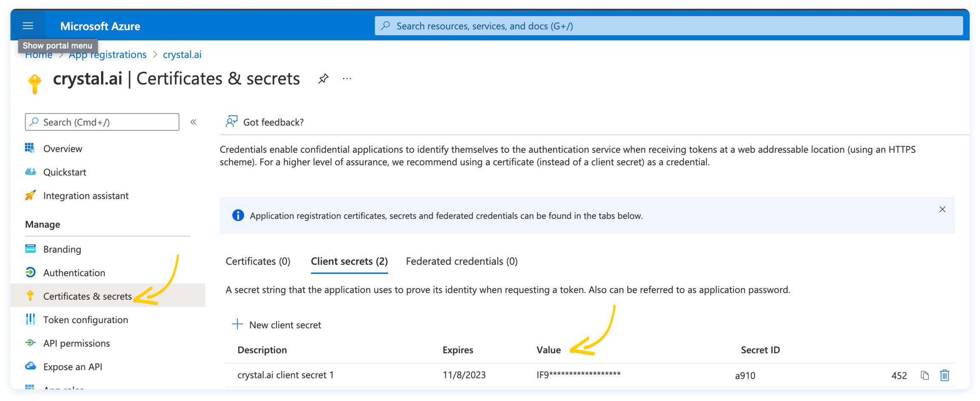
Task: Pin the Certificates & secrets page
Action: [323, 79]
